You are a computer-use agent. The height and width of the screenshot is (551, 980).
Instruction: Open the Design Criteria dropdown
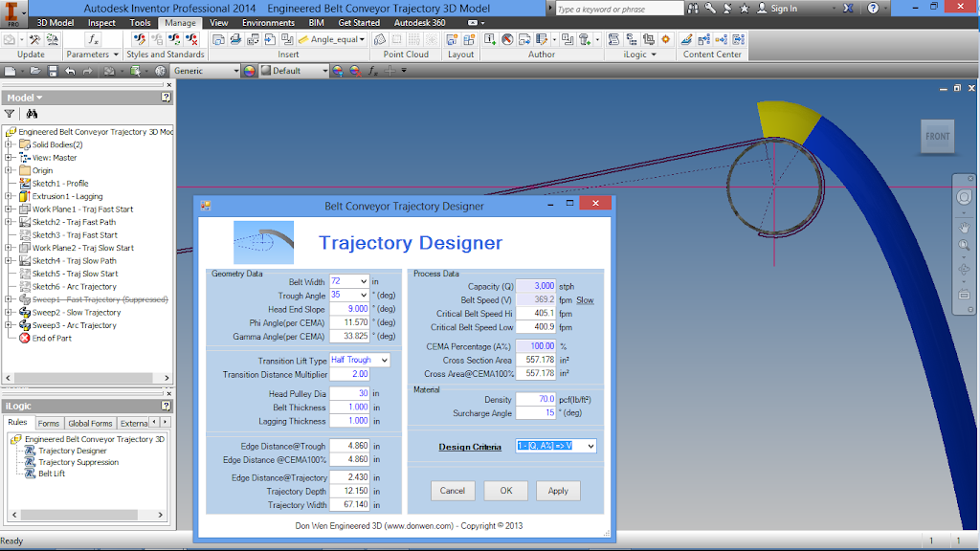590,446
